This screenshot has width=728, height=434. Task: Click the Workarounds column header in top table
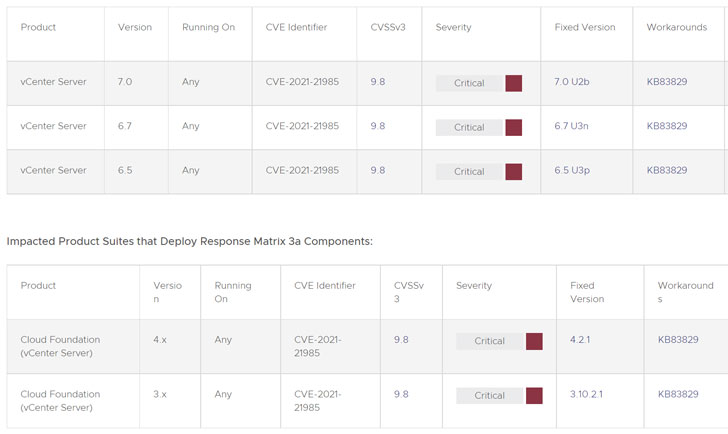point(676,27)
